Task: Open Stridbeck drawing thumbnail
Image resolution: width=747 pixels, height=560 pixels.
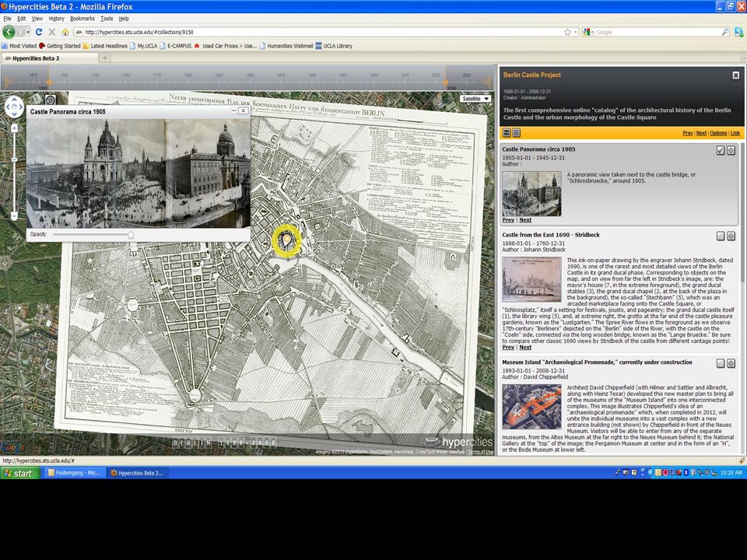Action: click(531, 279)
